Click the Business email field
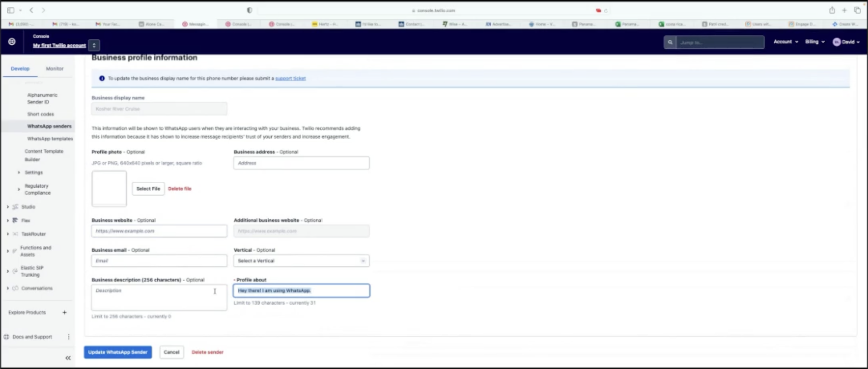This screenshot has width=868, height=369. coord(159,261)
